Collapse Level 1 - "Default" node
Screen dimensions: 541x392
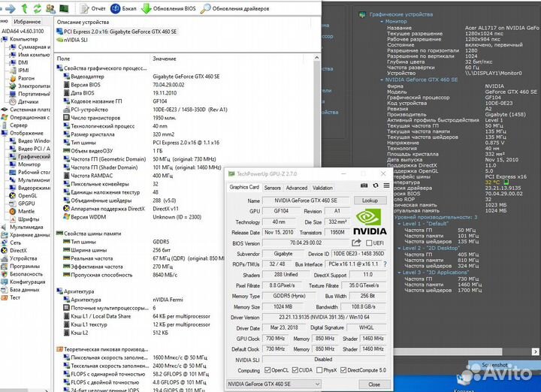tap(399, 223)
